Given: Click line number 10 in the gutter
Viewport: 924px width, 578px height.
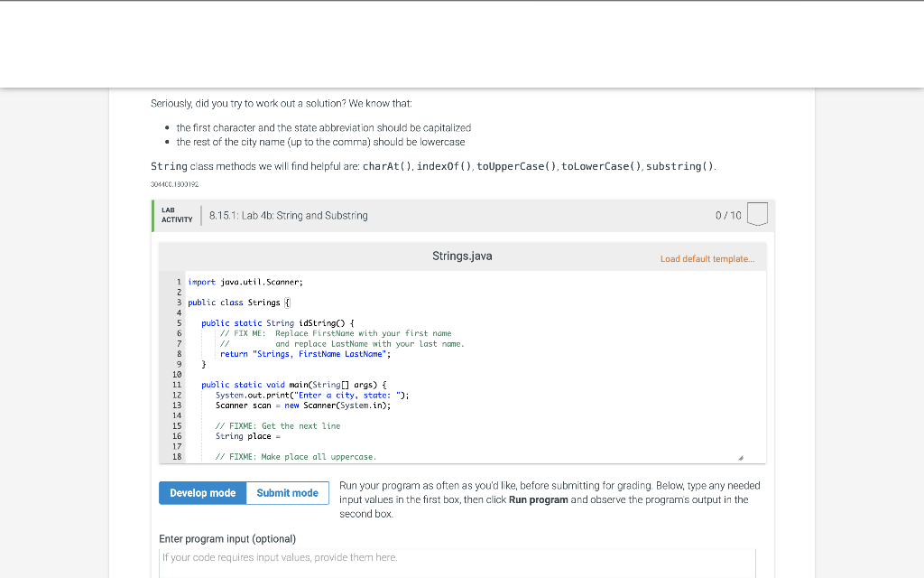Looking at the screenshot, I should pos(177,375).
